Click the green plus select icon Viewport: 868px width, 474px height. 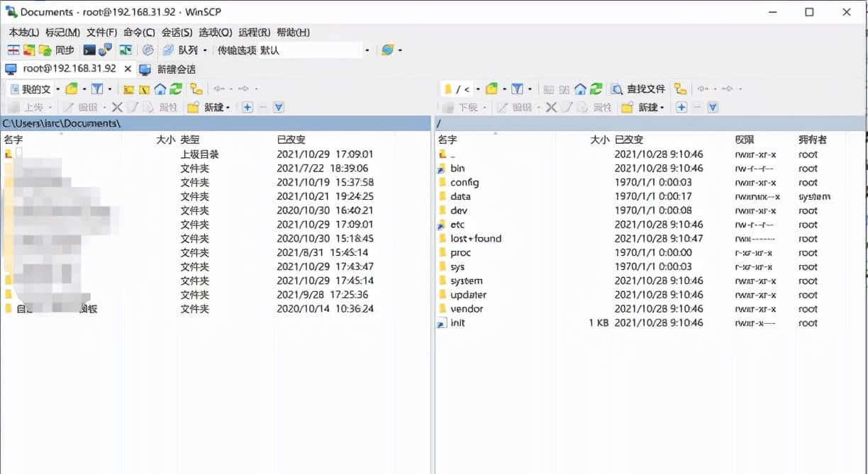248,108
